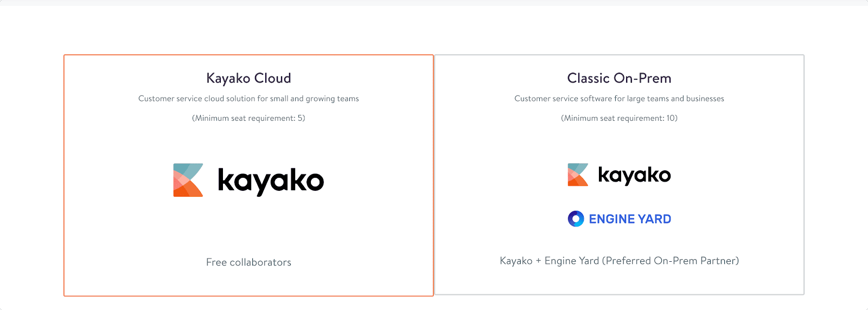Screen dimensions: 868x310
Task: Click Kayako + Engine Yard Preferred Partner text
Action: click(x=619, y=261)
